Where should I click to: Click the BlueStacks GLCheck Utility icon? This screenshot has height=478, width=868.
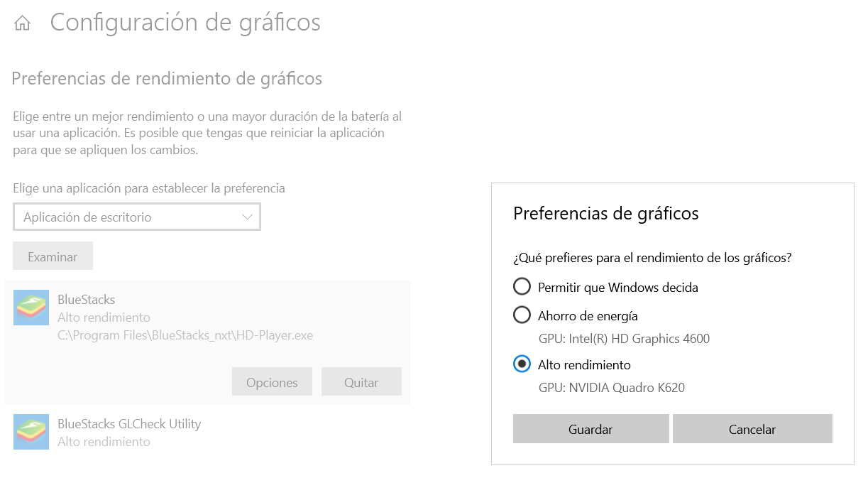(x=31, y=431)
